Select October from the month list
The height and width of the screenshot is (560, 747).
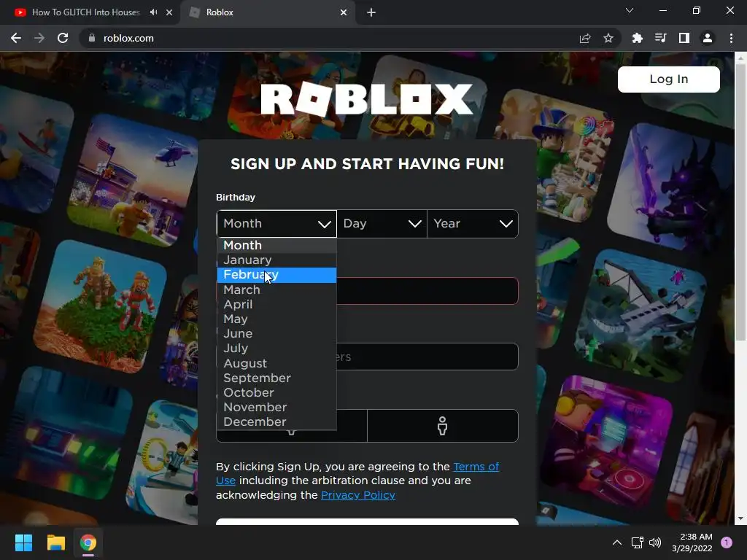point(276,393)
